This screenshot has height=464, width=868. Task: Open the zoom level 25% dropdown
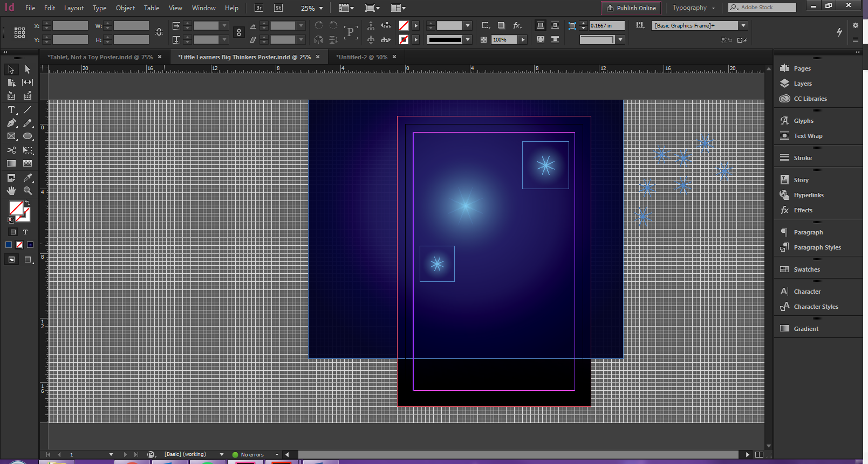click(321, 9)
